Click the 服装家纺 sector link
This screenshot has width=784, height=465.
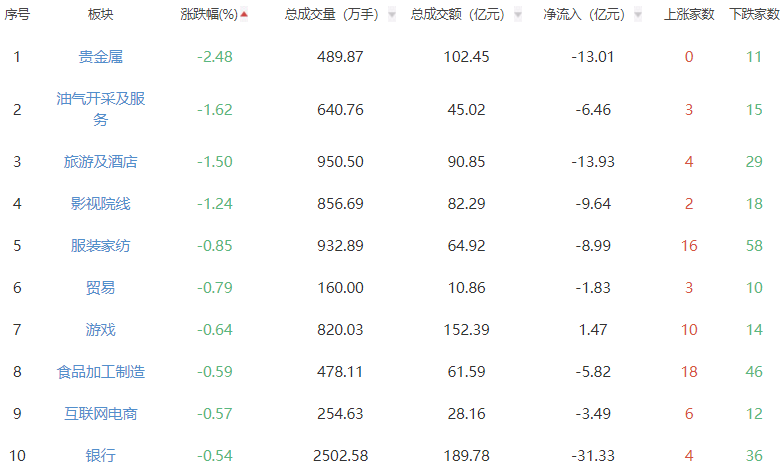coord(100,246)
